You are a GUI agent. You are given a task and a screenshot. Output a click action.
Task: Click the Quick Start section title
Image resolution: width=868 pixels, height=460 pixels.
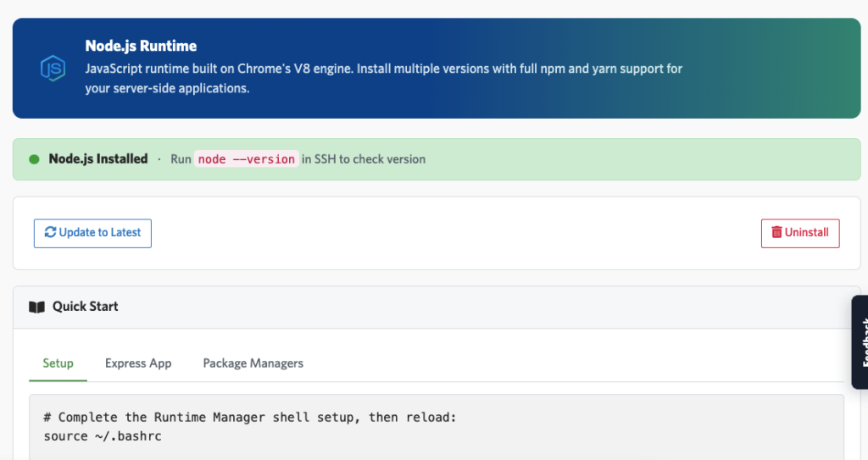click(x=86, y=307)
